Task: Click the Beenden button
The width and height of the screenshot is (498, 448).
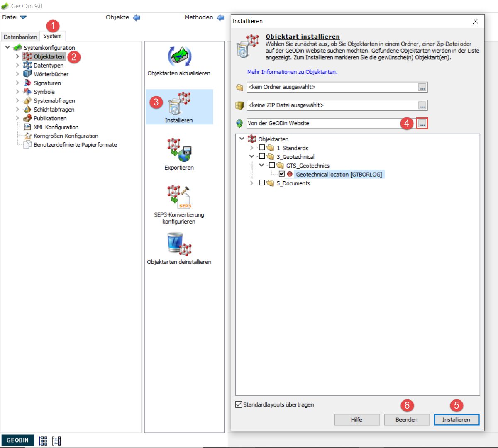Action: tap(407, 420)
